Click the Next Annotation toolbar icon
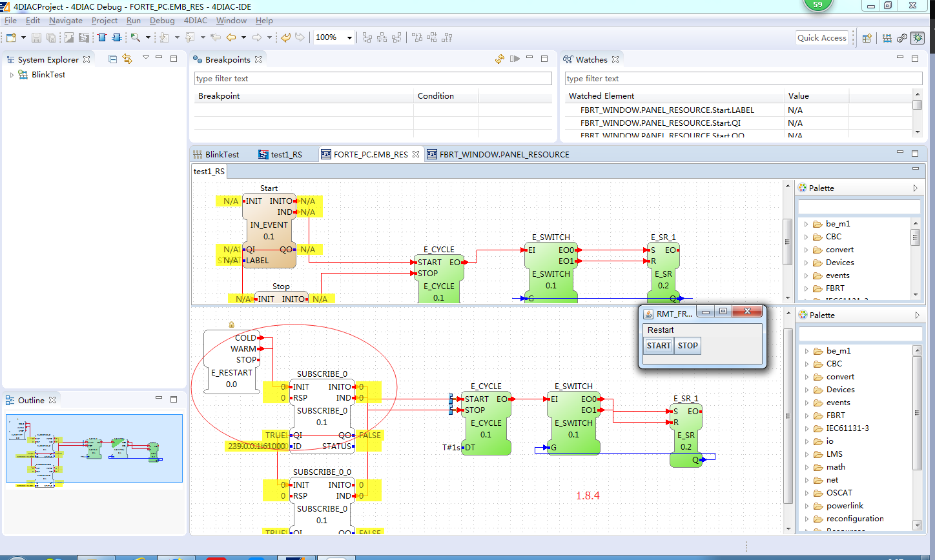This screenshot has width=935, height=560. (165, 37)
